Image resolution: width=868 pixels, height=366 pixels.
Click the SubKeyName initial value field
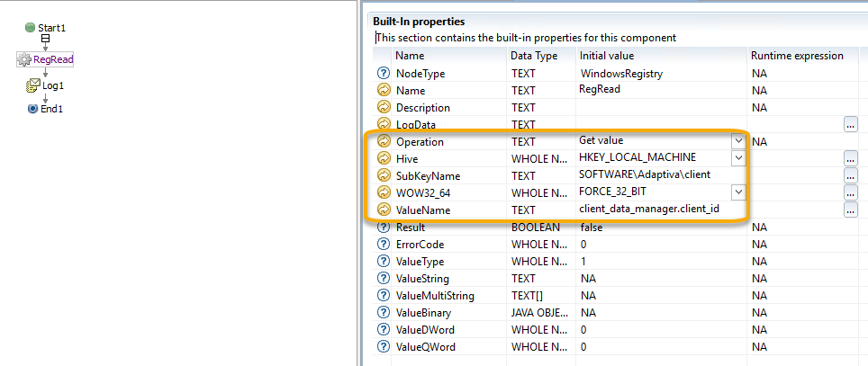click(662, 175)
